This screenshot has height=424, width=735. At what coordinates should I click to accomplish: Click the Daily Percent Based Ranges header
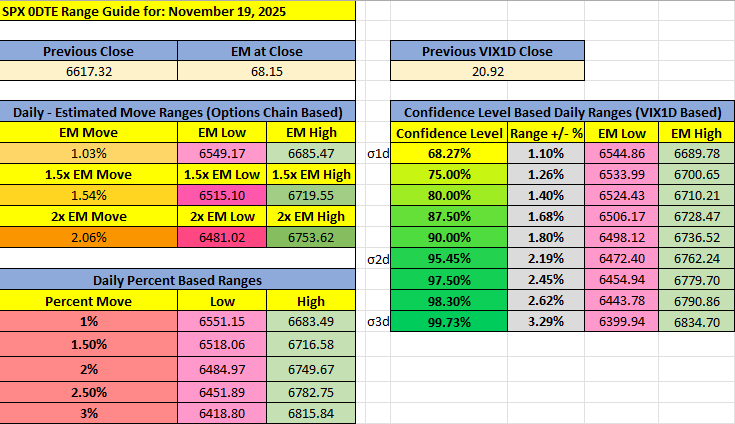[177, 280]
